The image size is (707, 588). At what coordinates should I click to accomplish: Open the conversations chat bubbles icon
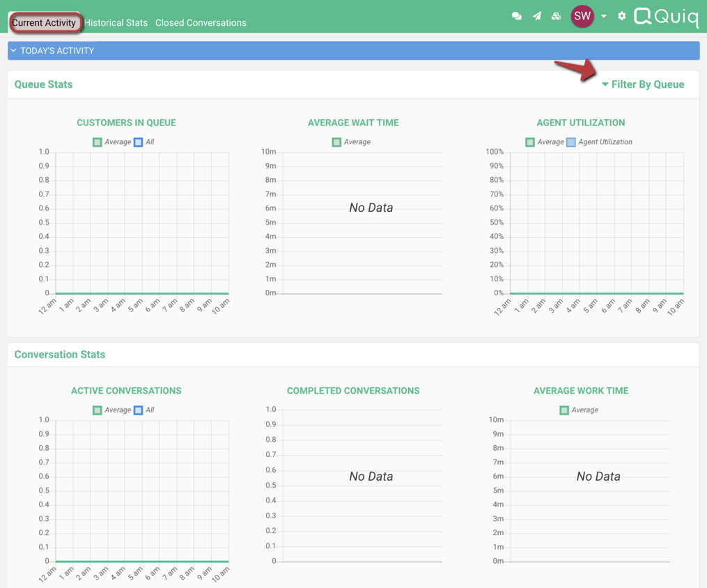point(517,16)
